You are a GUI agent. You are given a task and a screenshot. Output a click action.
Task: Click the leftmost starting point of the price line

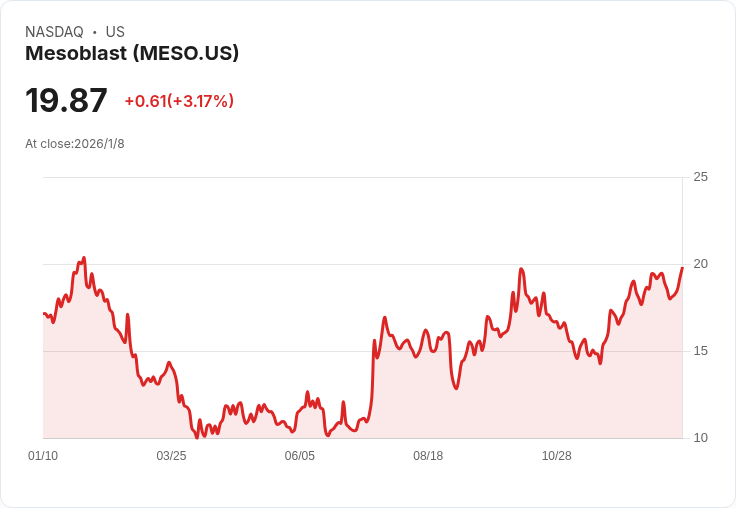[x=44, y=314]
